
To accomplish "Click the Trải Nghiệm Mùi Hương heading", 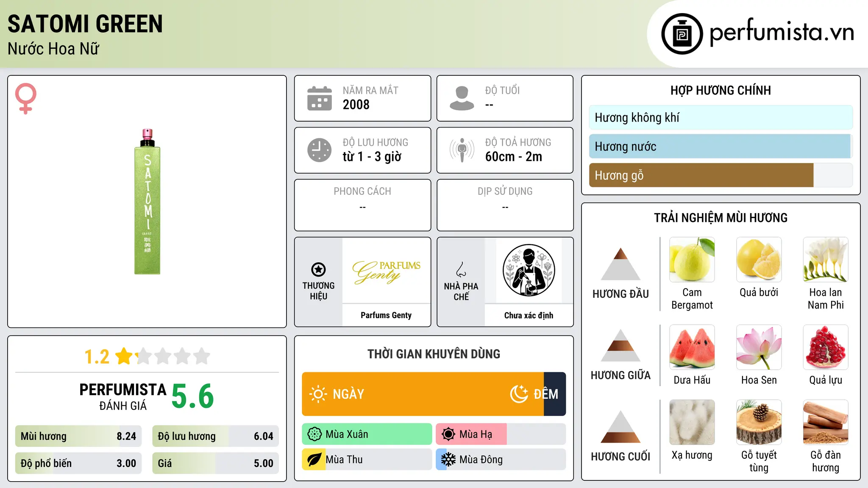I will [x=721, y=218].
